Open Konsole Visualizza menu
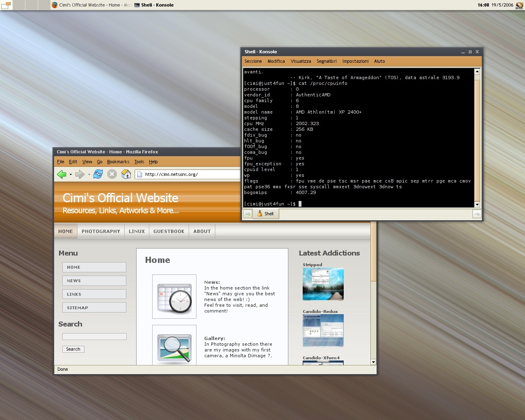Screen dimensions: 525x420 pos(301,61)
